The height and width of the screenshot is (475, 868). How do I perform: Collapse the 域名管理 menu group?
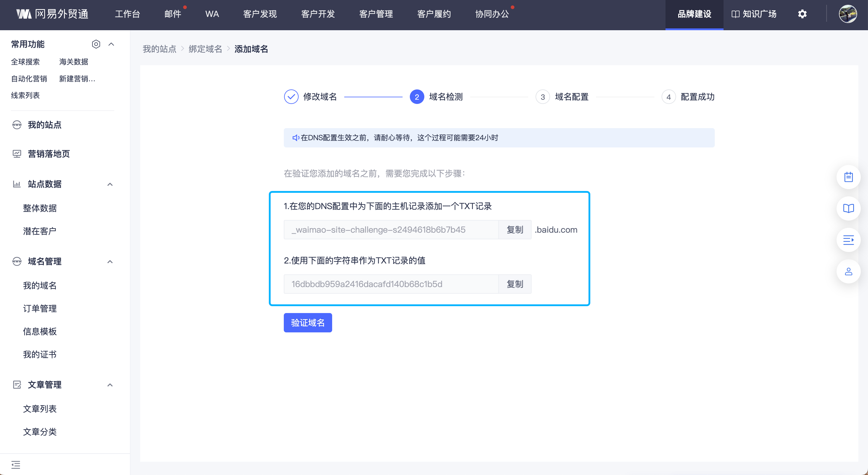click(110, 261)
